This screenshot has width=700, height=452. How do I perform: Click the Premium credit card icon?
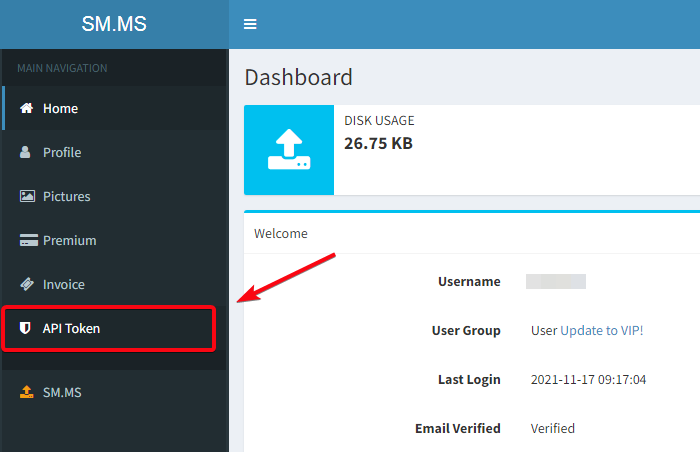(x=29, y=240)
